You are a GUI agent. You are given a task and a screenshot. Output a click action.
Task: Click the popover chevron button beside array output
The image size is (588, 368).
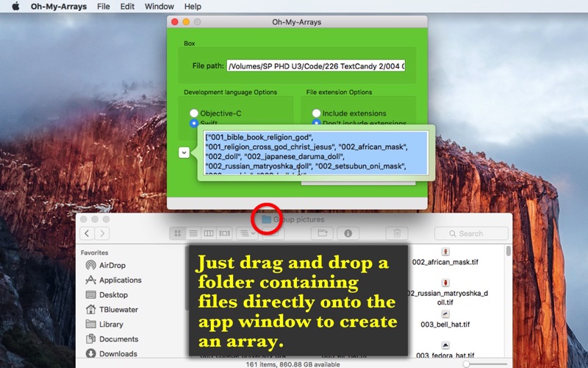point(184,153)
